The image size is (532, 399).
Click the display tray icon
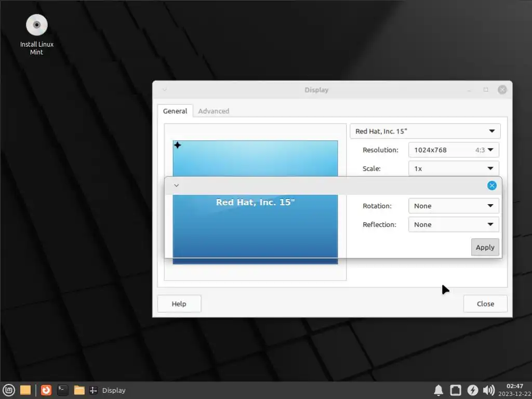[455, 391]
